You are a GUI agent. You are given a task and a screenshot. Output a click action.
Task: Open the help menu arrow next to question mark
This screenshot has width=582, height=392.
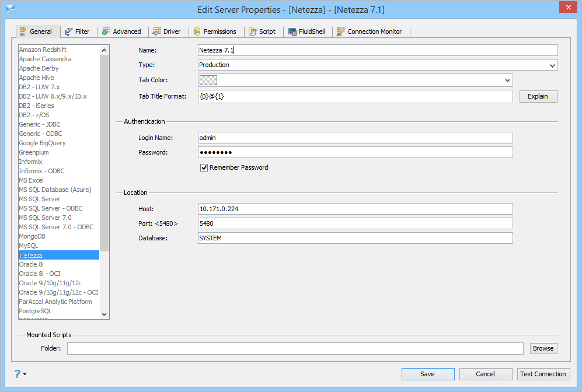[25, 374]
